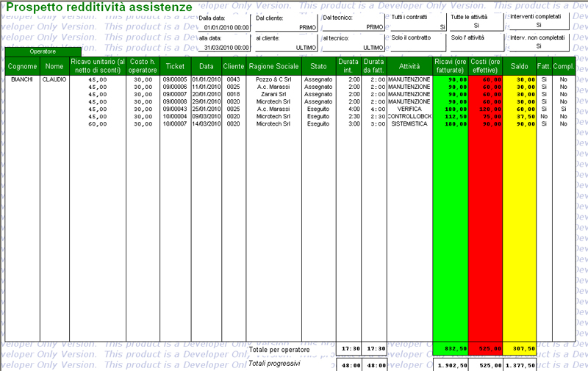This screenshot has width=588, height=371.
Task: Click the 'Ricavi (ore fatturate)' header
Action: [451, 66]
